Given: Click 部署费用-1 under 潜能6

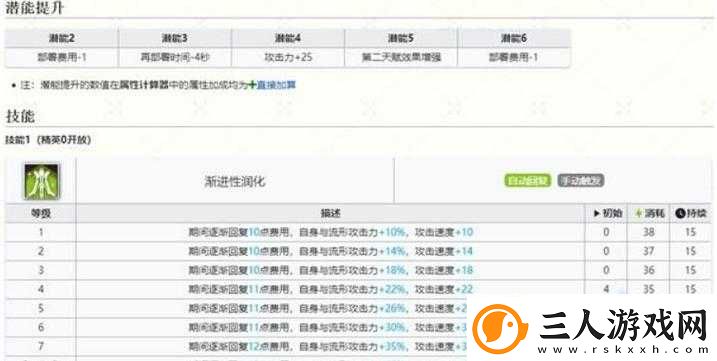Looking at the screenshot, I should (x=514, y=58).
